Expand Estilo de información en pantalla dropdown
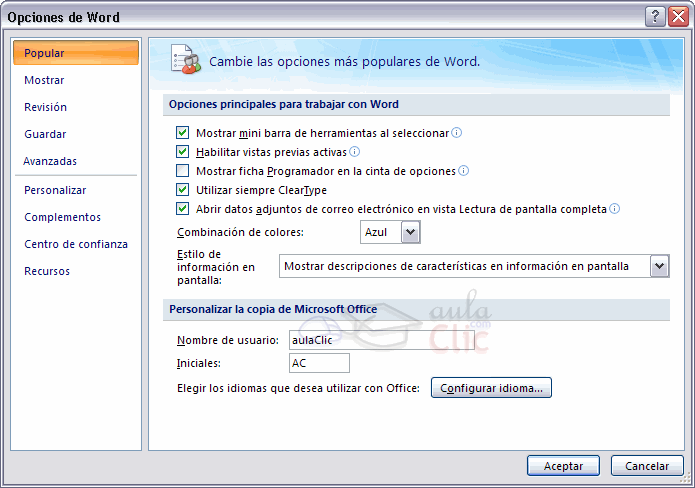Viewport: 695px width, 488px height. tap(659, 266)
